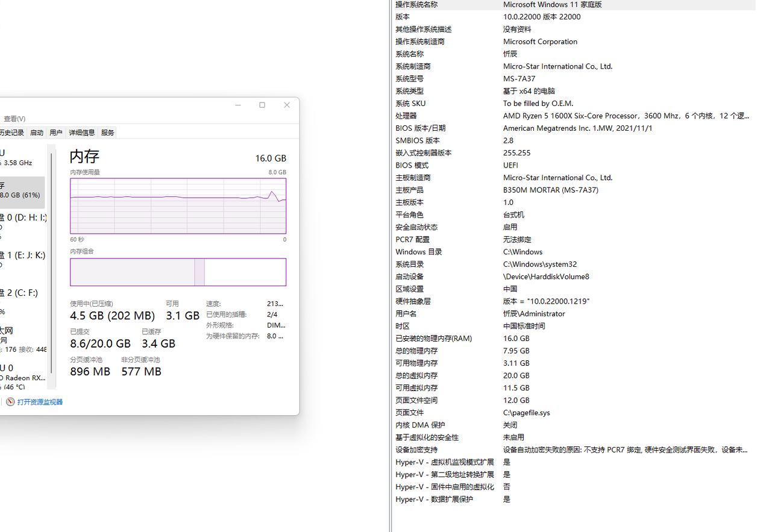781x532 pixels.
Task: Select the 嵌入式控制器版本 row
Action: point(574,153)
